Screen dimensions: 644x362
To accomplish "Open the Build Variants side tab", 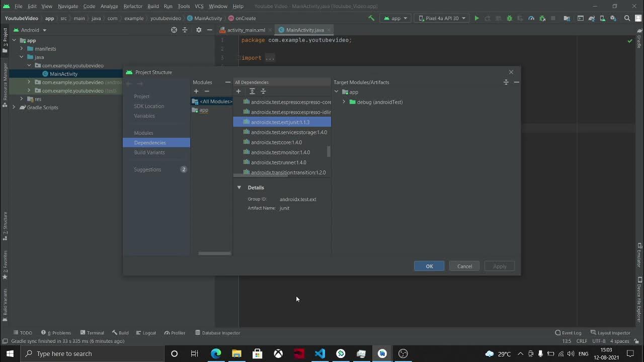I will [5, 305].
